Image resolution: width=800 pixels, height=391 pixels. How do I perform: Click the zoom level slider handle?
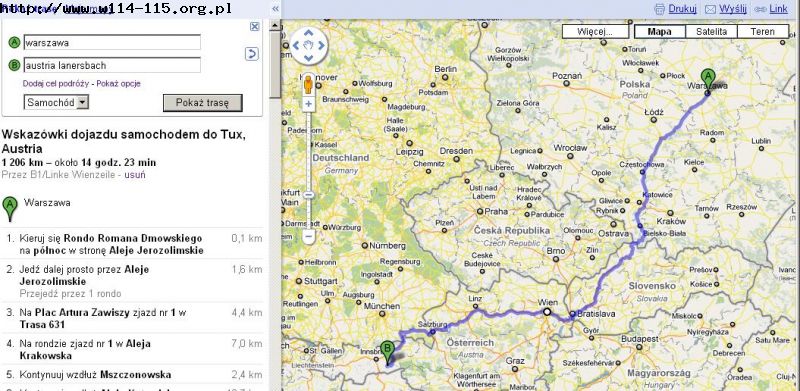(x=308, y=195)
